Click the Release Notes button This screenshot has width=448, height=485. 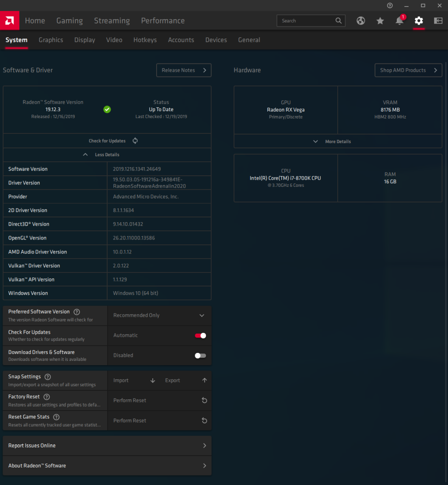tap(184, 70)
